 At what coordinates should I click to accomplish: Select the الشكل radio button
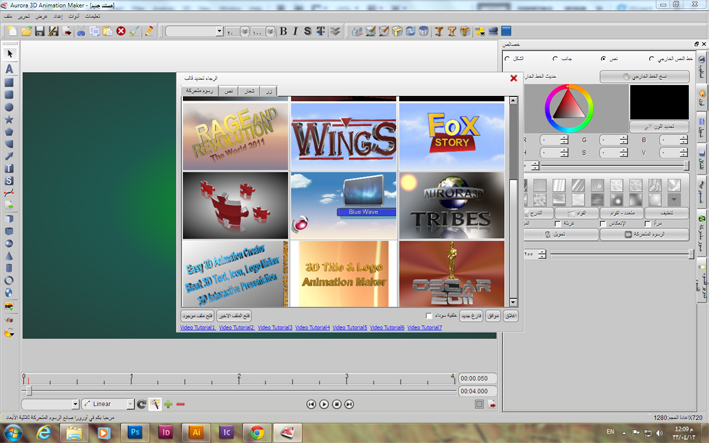507,59
